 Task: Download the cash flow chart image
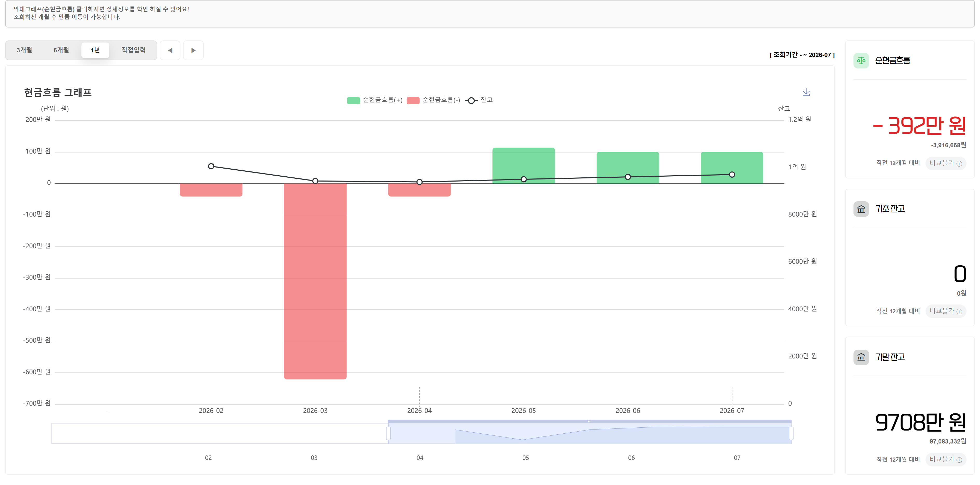pos(806,92)
